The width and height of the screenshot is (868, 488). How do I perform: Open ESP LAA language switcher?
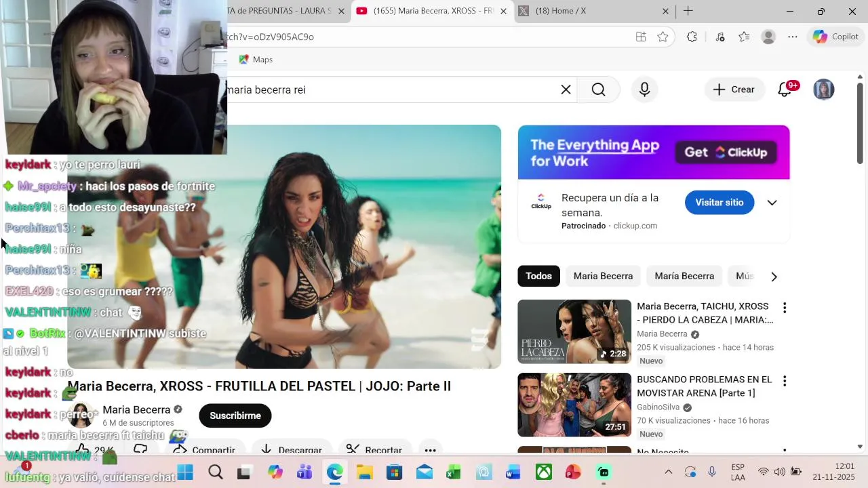tap(738, 472)
